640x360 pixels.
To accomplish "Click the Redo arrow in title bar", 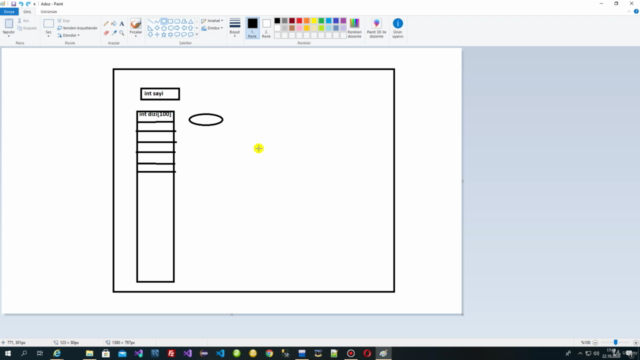I will [x=28, y=4].
